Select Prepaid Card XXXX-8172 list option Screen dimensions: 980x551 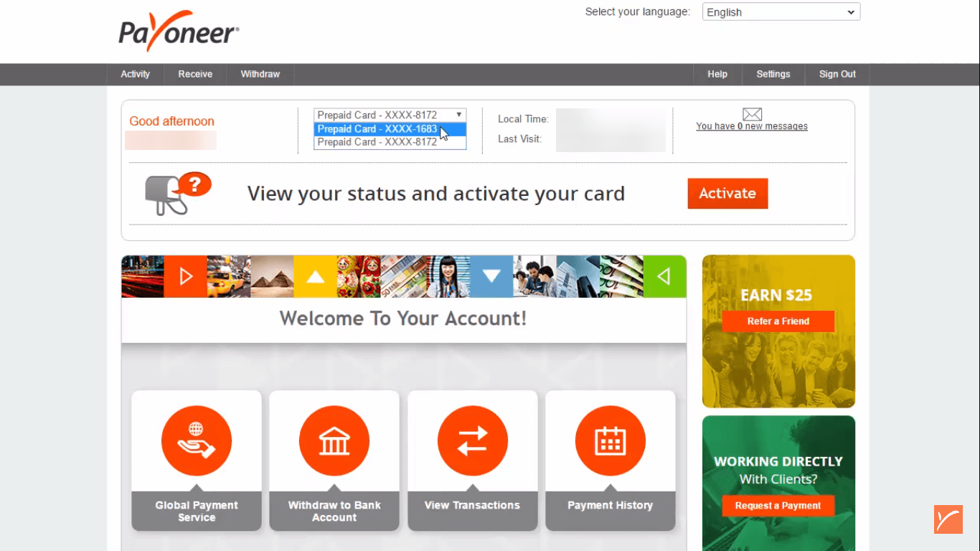pyautogui.click(x=390, y=142)
